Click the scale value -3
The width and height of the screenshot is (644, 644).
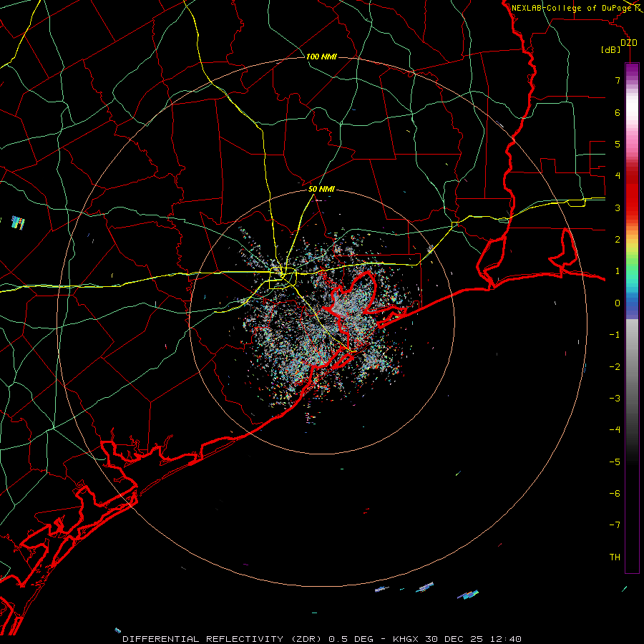click(x=615, y=398)
